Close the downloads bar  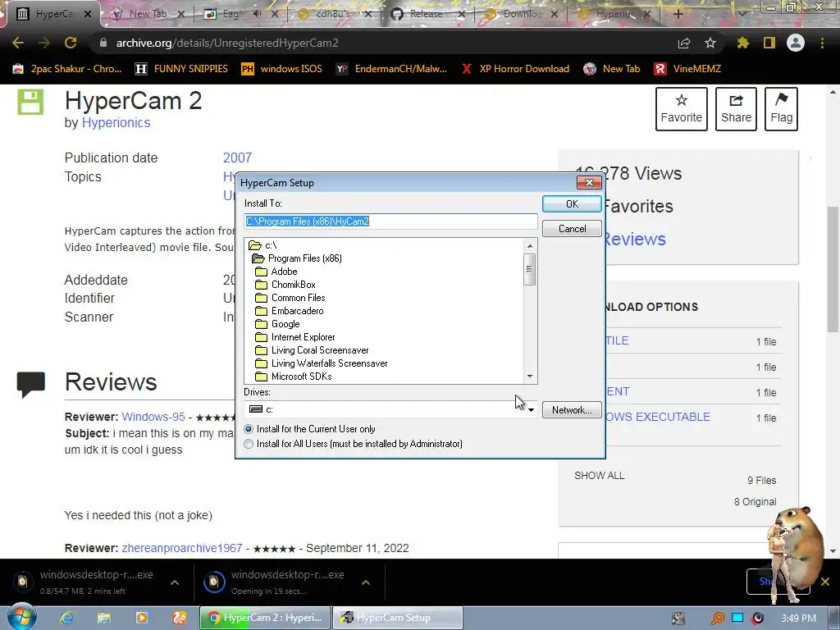825,582
